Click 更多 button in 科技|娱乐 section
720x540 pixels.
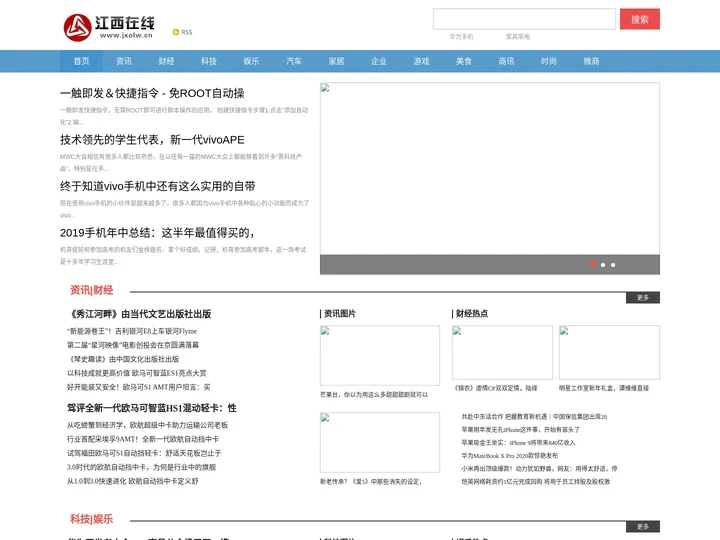pyautogui.click(x=643, y=526)
